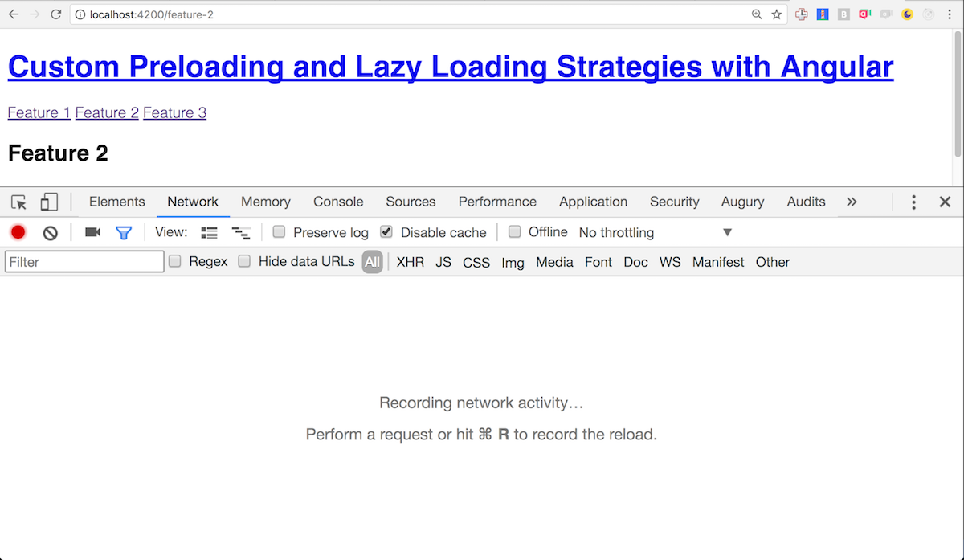Open the Chrome three-dot menu
The image size is (964, 560).
pos(950,14)
